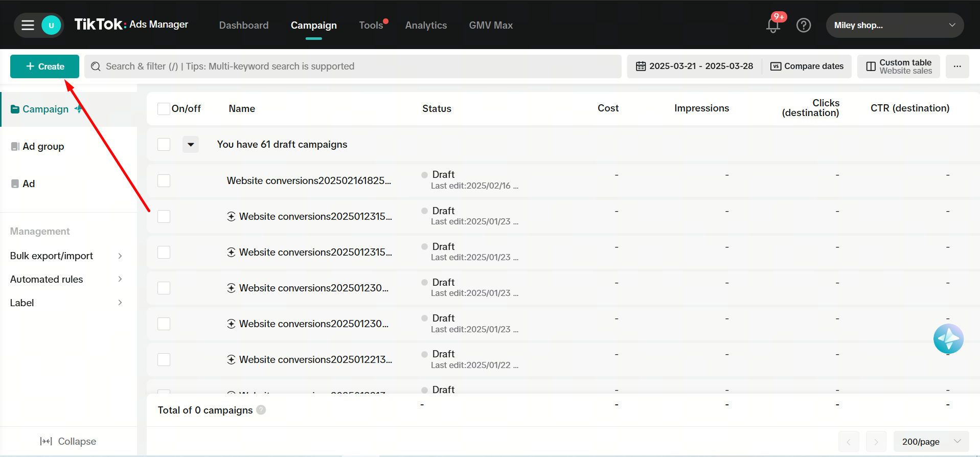Open the 200/page pagination dropdown
The width and height of the screenshot is (980, 457).
tap(931, 441)
